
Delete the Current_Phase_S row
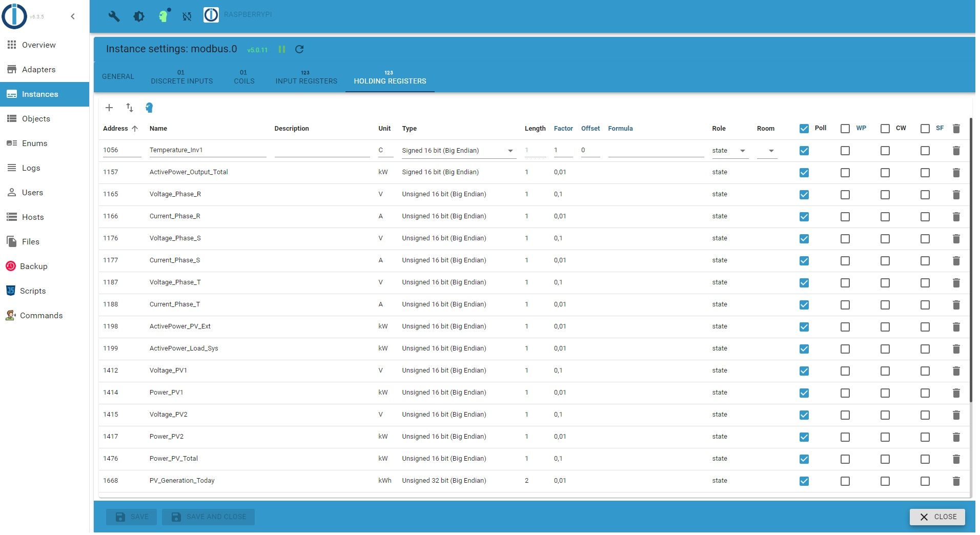[956, 261]
